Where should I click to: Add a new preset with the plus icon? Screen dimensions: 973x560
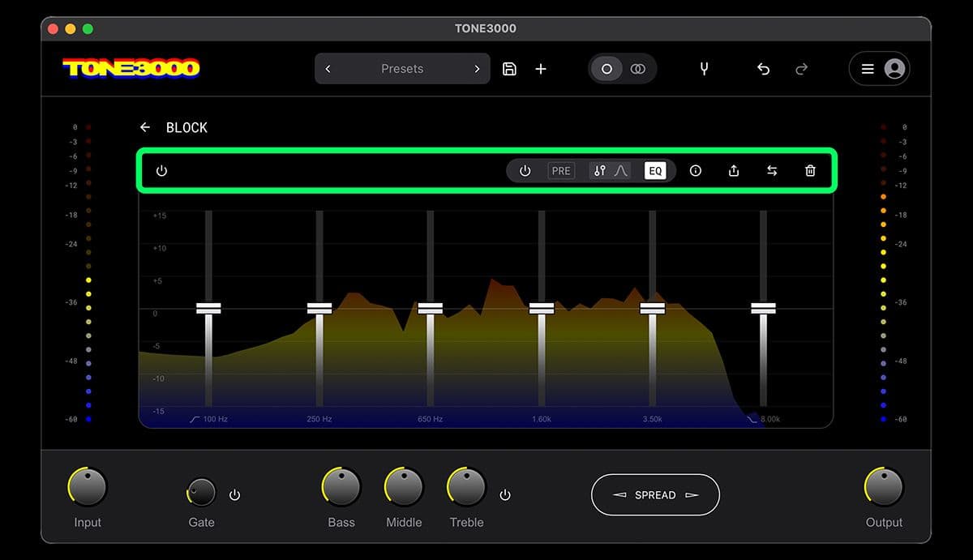point(541,69)
